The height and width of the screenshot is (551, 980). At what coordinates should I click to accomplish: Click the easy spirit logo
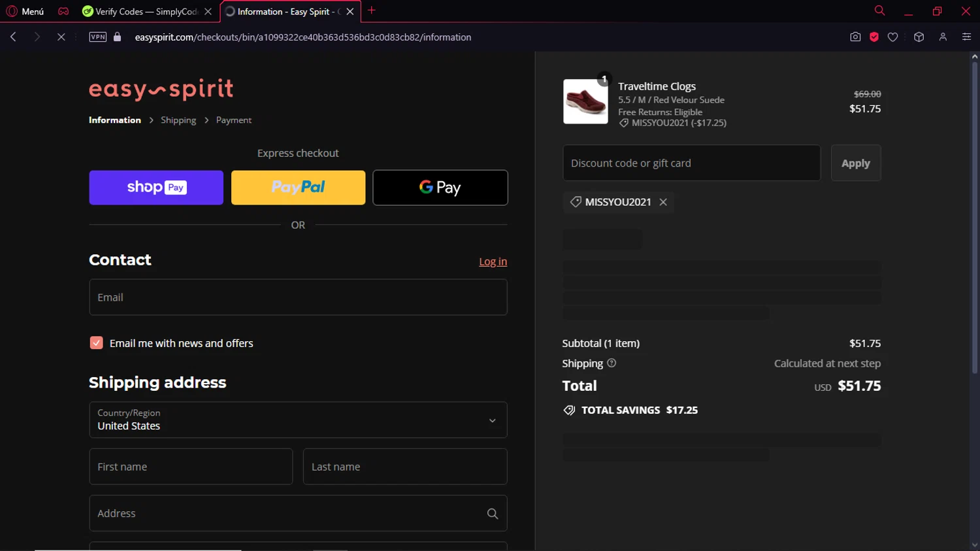click(161, 89)
